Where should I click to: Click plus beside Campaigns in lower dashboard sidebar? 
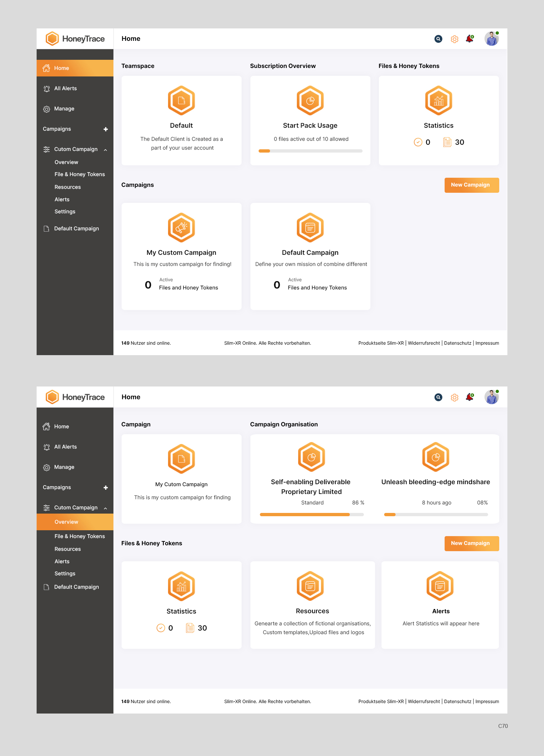point(106,487)
